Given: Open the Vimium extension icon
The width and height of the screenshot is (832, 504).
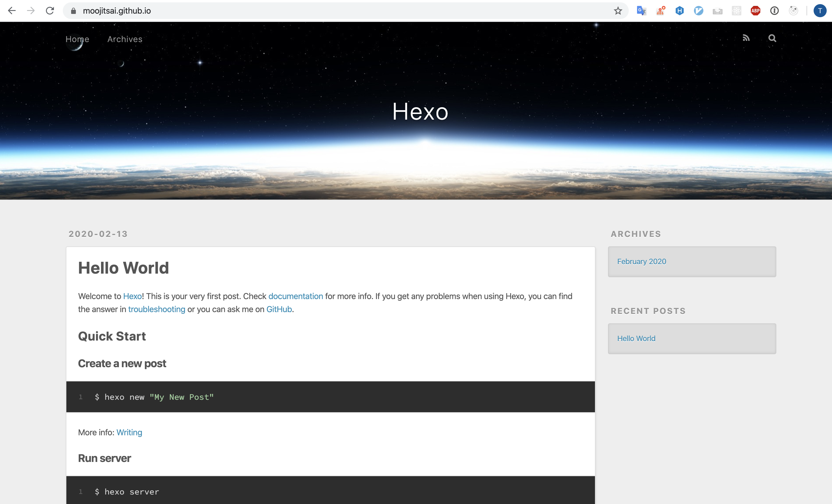Looking at the screenshot, I should point(698,11).
